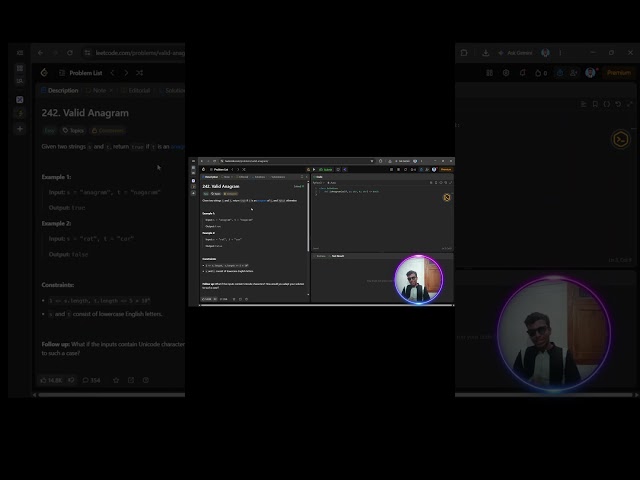Image resolution: width=640 pixels, height=480 pixels.
Task: Open settings gear in dimmed LeetCode header
Action: [x=506, y=73]
